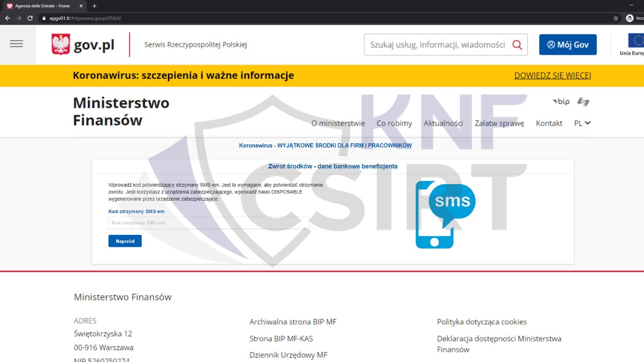This screenshot has width=644, height=362.
Task: Click the Incognito mode icon in browser
Action: 630,18
